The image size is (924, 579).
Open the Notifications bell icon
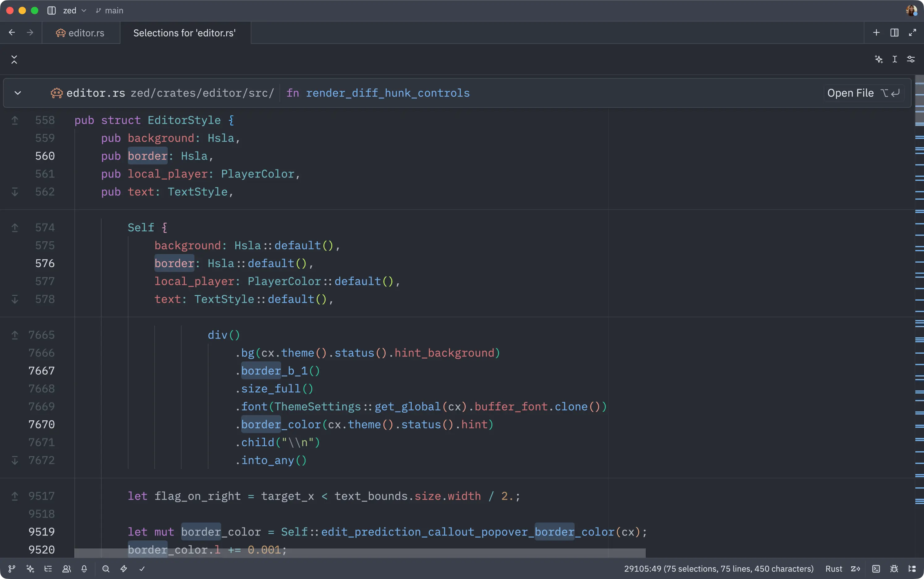(x=84, y=569)
